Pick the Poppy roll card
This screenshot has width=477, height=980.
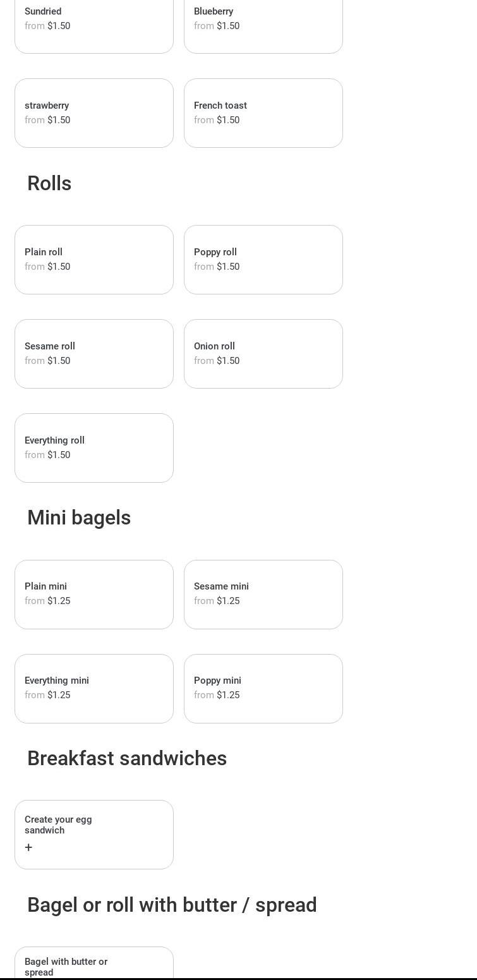[x=263, y=260]
